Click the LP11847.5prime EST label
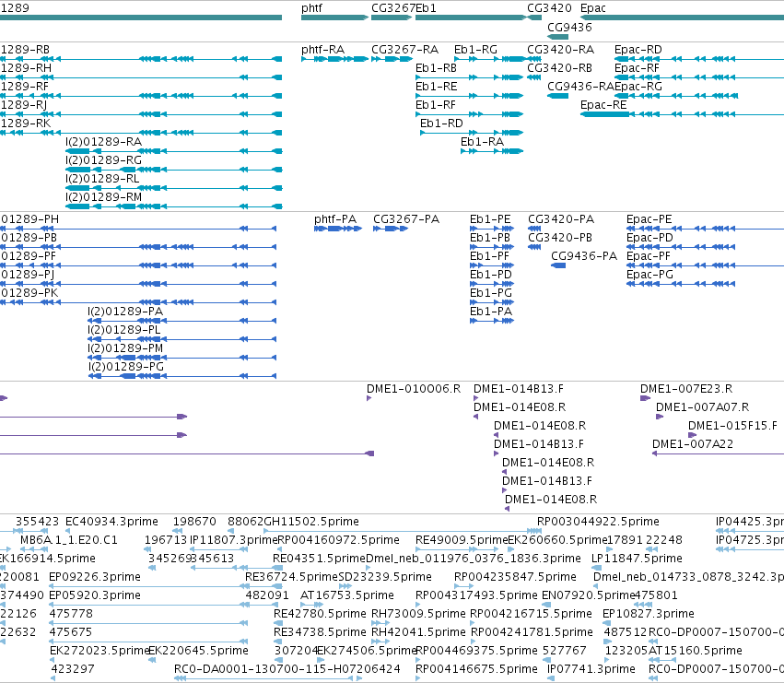The width and height of the screenshot is (784, 683). pos(637,559)
